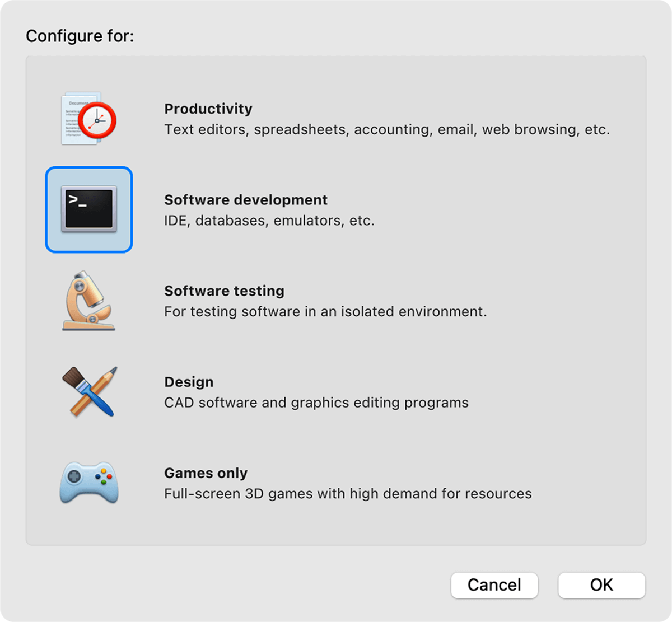Click the CAD software description text
Image resolution: width=672 pixels, height=622 pixels.
click(x=316, y=403)
